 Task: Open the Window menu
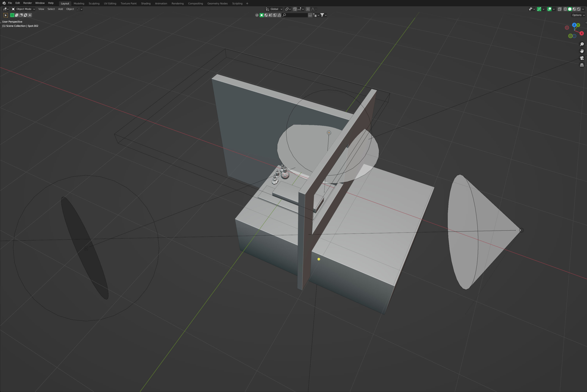coord(40,3)
